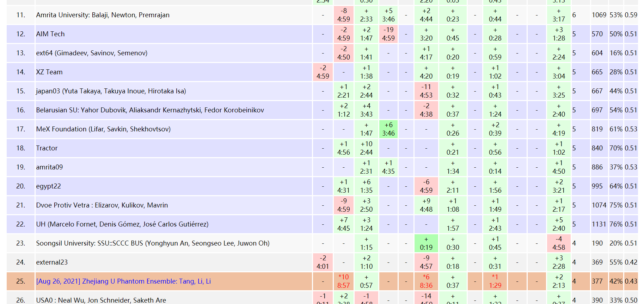This screenshot has height=304, width=644.
Task: Click Soongsil University's bright green 0:19 cell
Action: coord(426,243)
